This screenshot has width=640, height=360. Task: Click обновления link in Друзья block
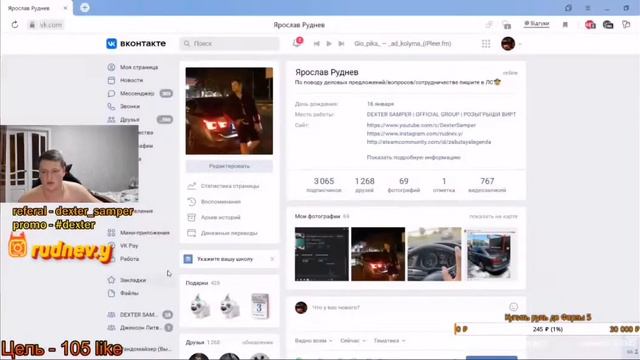click(258, 342)
